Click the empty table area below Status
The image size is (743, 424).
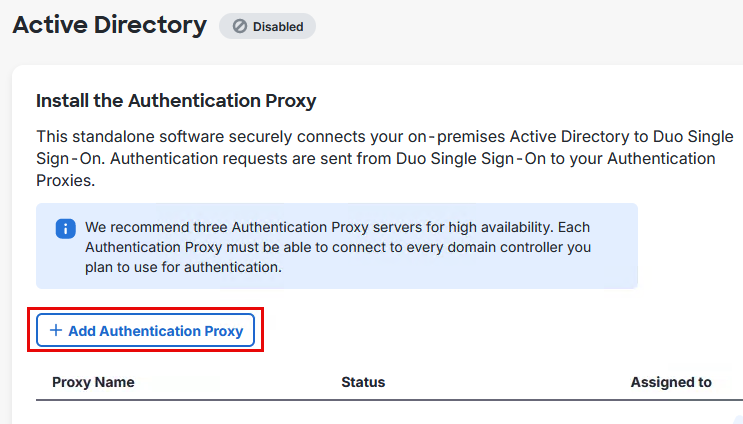tap(363, 412)
